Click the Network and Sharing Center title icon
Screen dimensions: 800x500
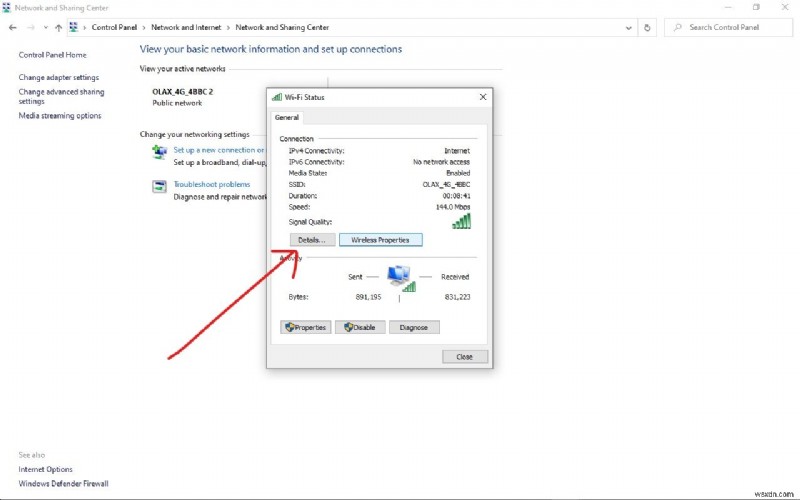[x=6, y=8]
